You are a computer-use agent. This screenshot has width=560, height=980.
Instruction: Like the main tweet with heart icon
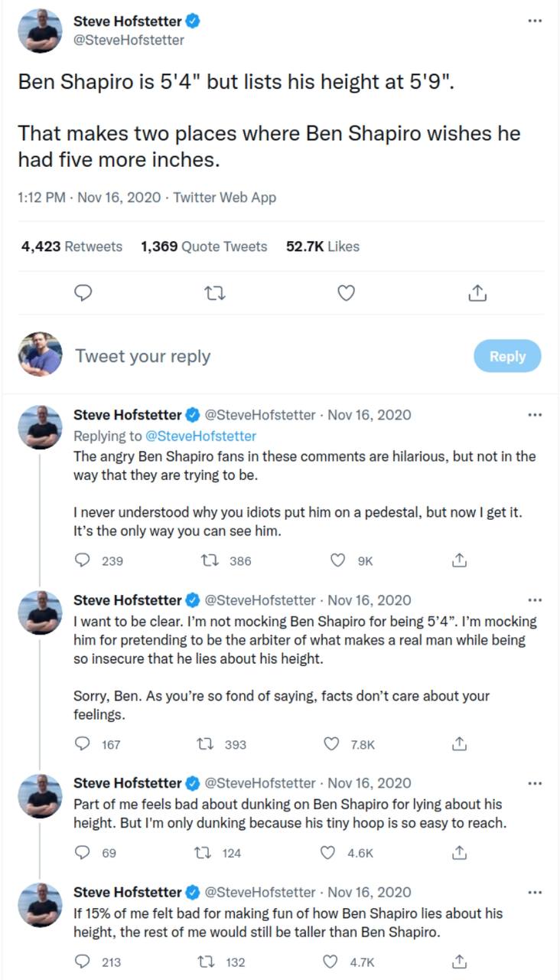pos(347,292)
